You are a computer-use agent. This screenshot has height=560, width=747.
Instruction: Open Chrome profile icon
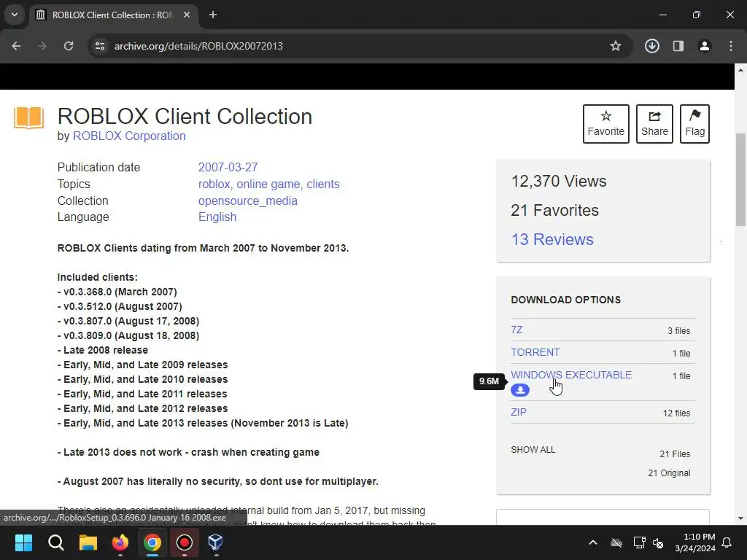click(704, 46)
